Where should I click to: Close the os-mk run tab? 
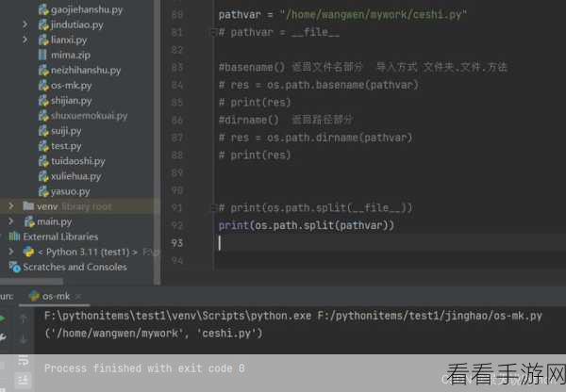(x=78, y=297)
